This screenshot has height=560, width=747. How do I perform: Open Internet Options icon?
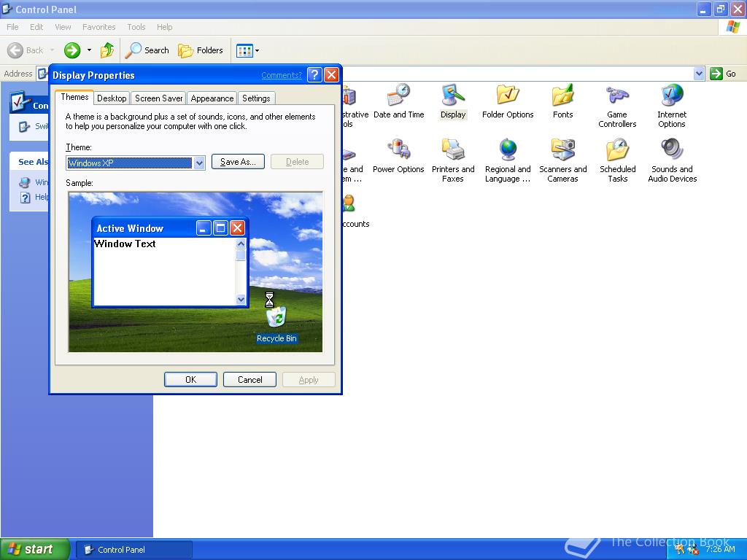672,106
